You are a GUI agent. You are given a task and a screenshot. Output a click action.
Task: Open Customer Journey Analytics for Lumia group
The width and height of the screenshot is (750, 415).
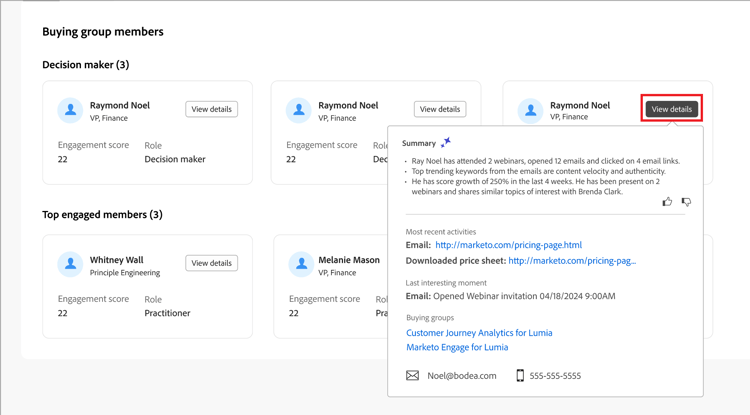[479, 333]
